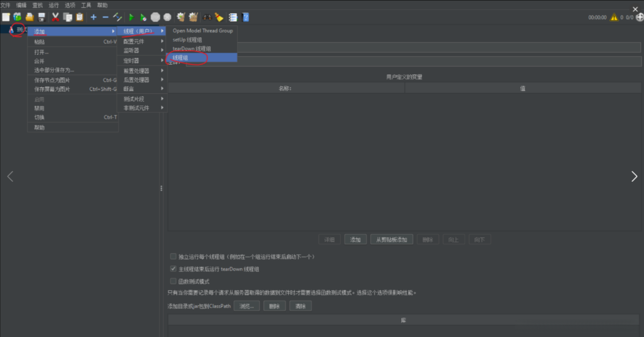Click the Start test green play icon
Viewport: 644px width, 337px height.
[x=131, y=17]
